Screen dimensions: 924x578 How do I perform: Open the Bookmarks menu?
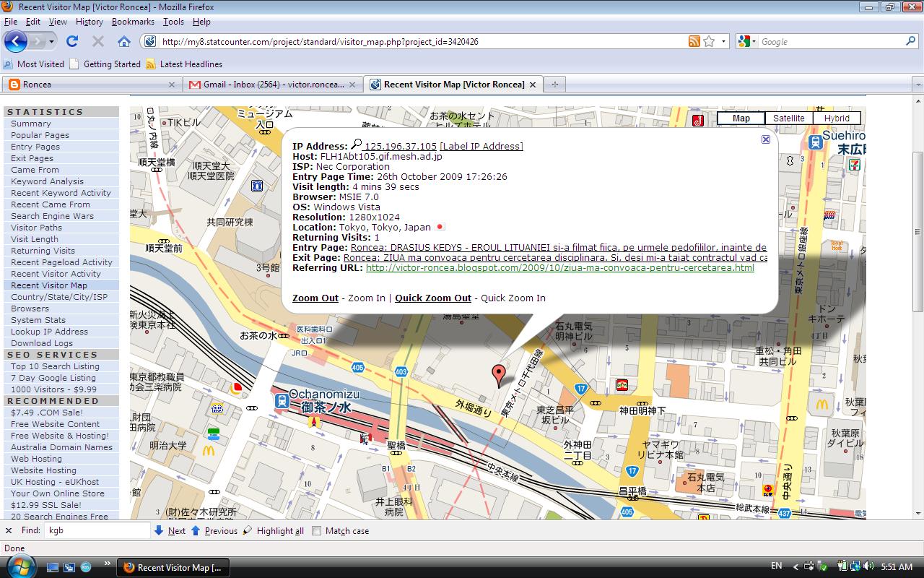(x=133, y=22)
